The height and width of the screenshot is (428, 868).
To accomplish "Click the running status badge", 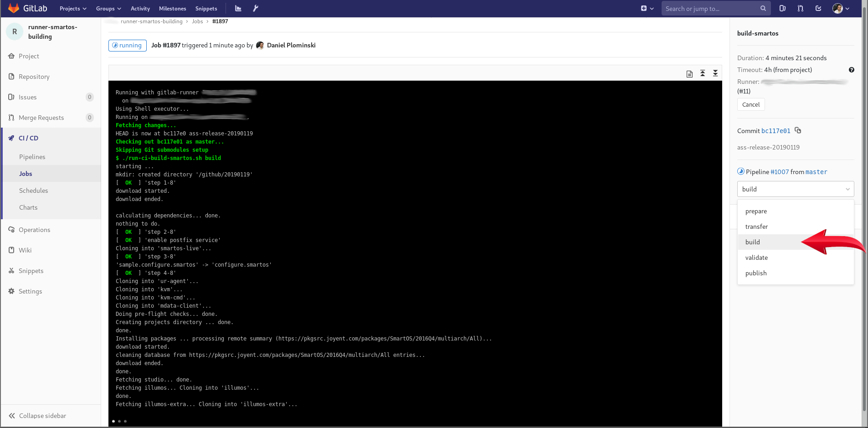I will (128, 46).
